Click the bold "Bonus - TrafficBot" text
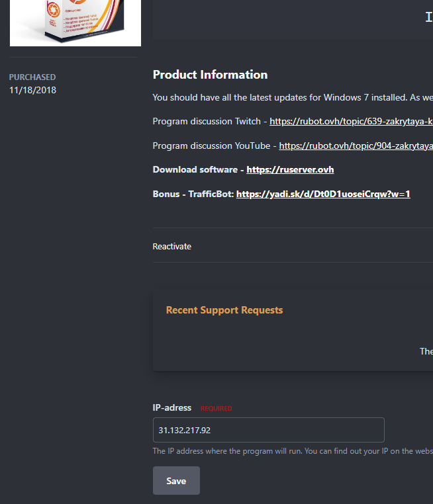 coord(193,194)
